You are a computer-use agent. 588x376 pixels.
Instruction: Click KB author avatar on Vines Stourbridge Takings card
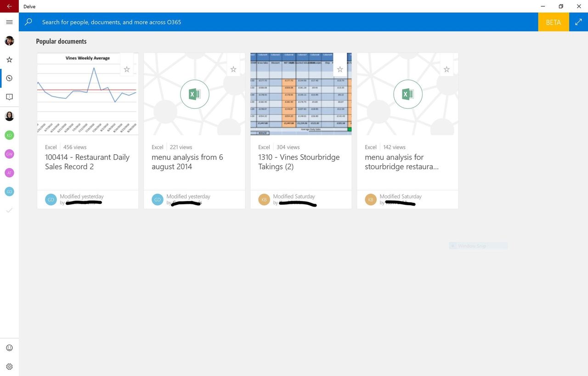click(264, 200)
